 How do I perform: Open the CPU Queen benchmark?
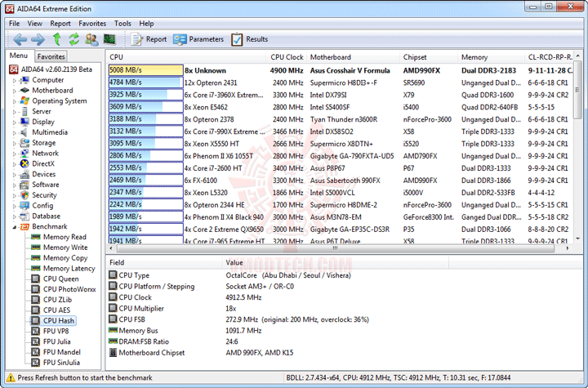60,279
